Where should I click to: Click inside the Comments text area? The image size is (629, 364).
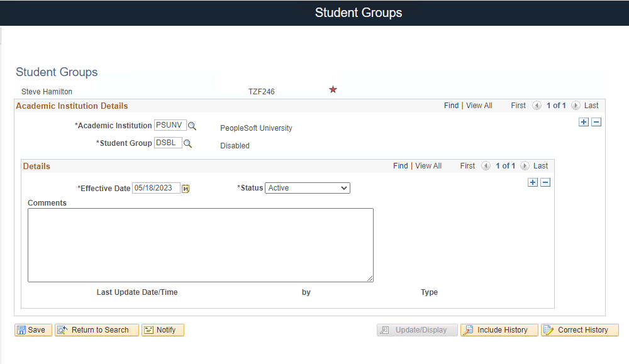(x=201, y=245)
